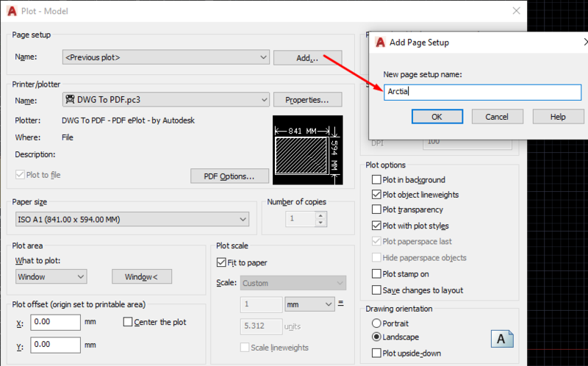This screenshot has height=366, width=588.
Task: Increase number of copies with up arrow
Action: pos(320,215)
